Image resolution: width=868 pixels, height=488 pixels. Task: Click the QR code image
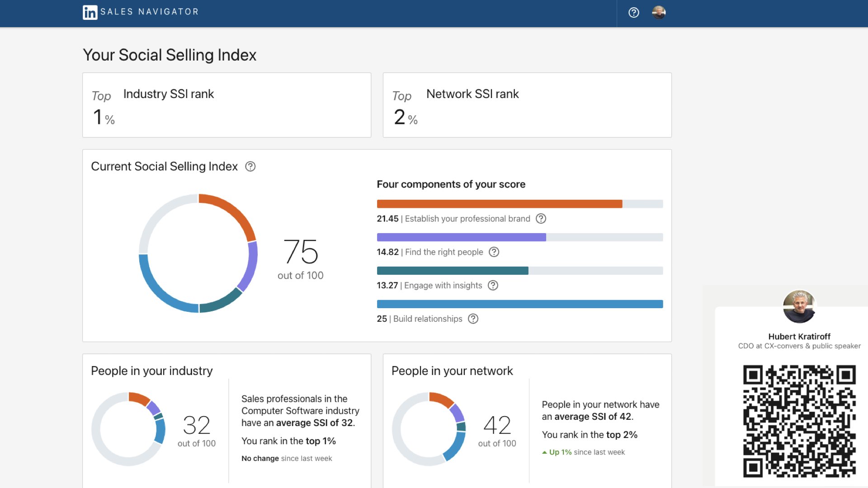pyautogui.click(x=799, y=421)
